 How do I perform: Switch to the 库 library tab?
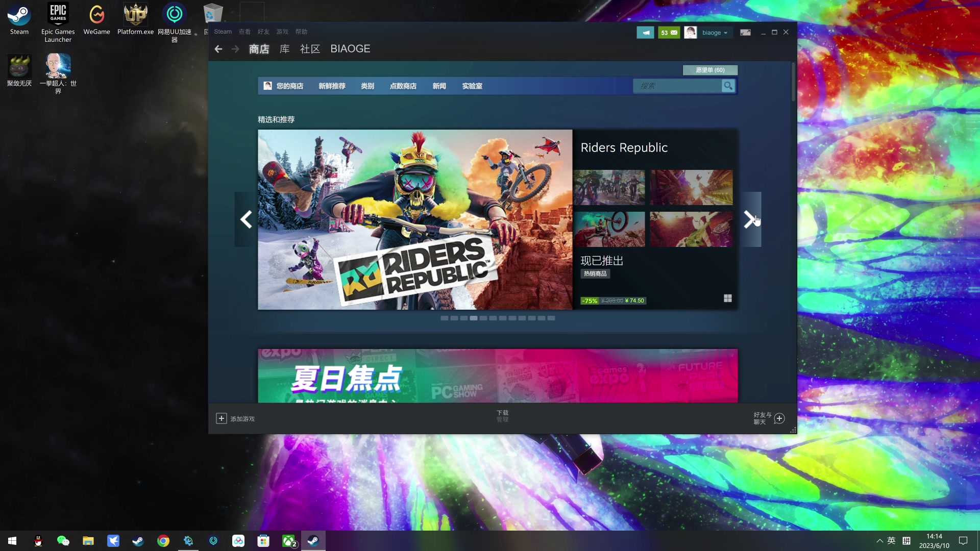tap(285, 49)
